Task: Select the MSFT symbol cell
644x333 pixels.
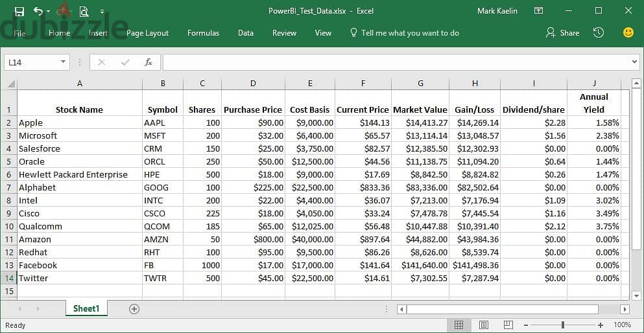Action: 163,136
